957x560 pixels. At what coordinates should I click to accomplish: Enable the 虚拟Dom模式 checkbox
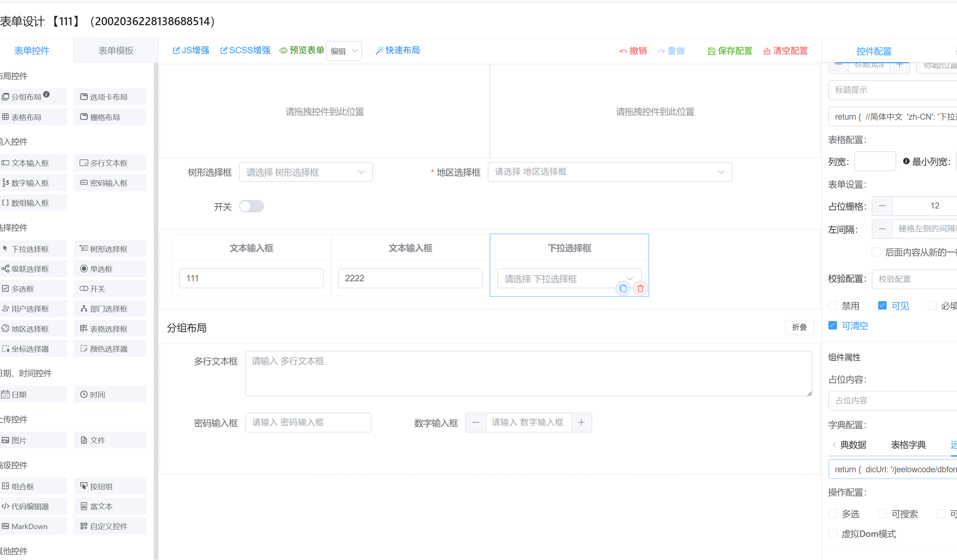[833, 533]
